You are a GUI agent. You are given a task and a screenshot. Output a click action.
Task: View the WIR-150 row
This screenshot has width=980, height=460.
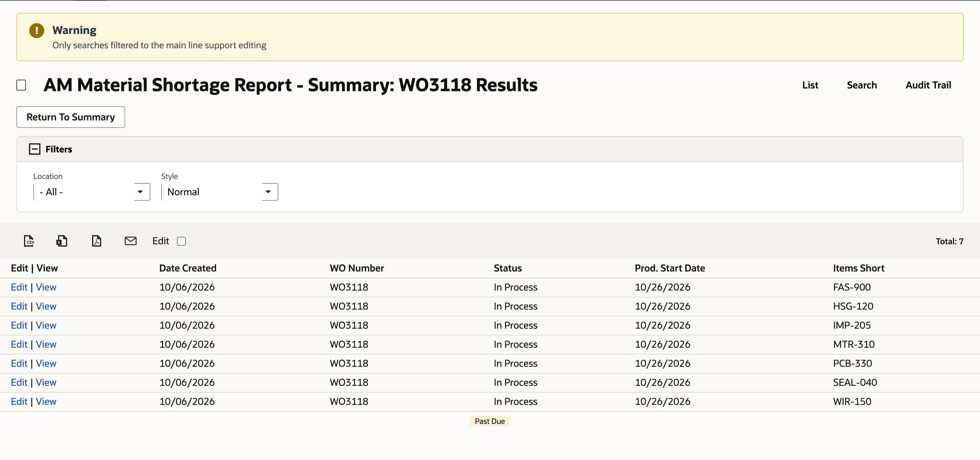click(46, 401)
